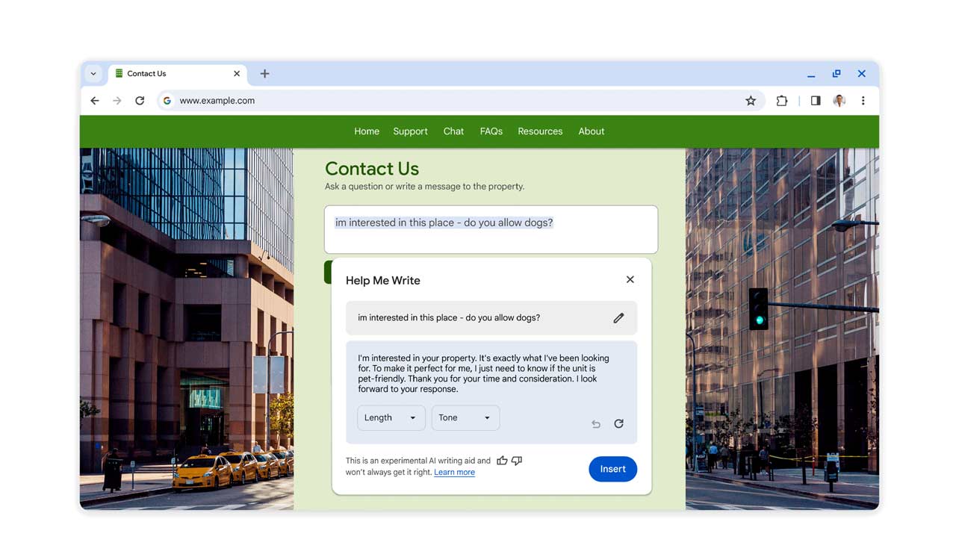
Task: Reload the current page
Action: click(140, 100)
